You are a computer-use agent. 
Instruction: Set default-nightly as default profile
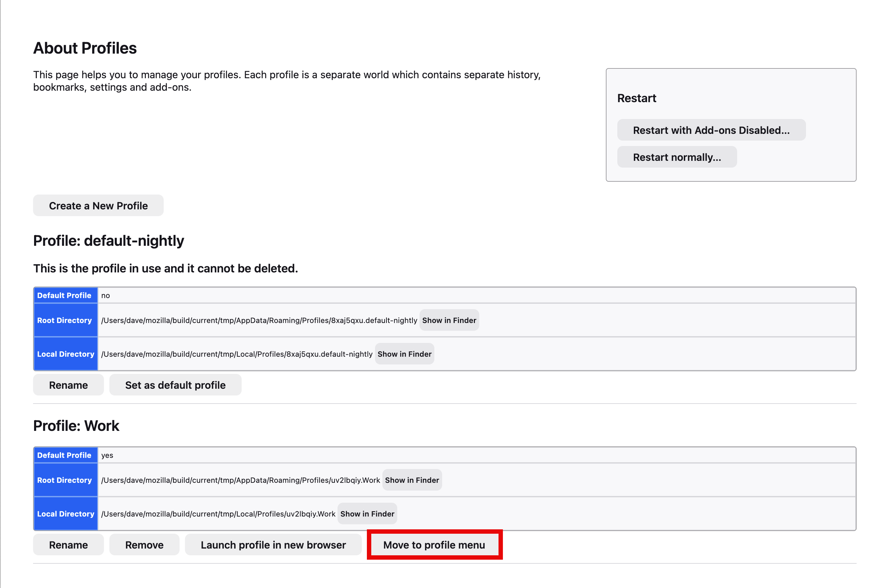(x=175, y=385)
